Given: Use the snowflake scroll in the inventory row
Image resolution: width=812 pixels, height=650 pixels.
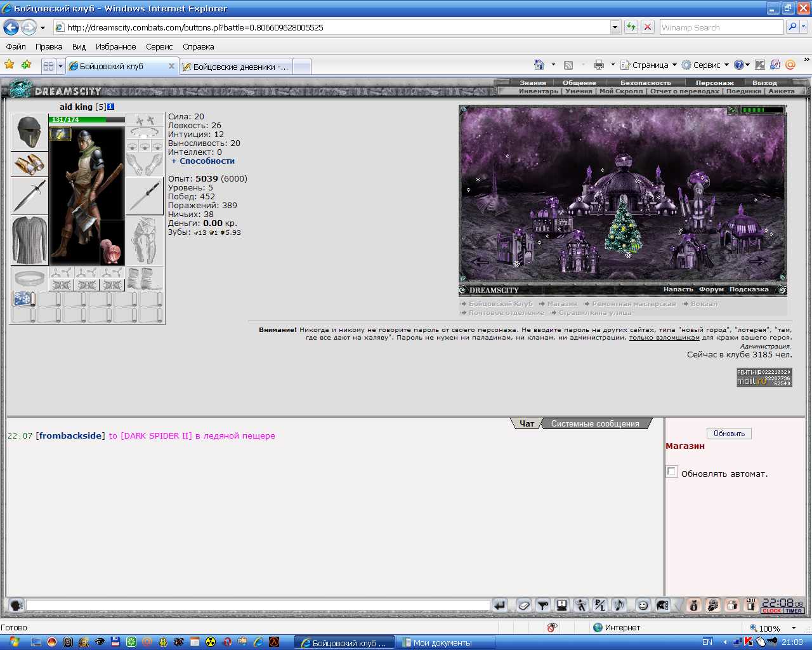Looking at the screenshot, I should point(23,299).
